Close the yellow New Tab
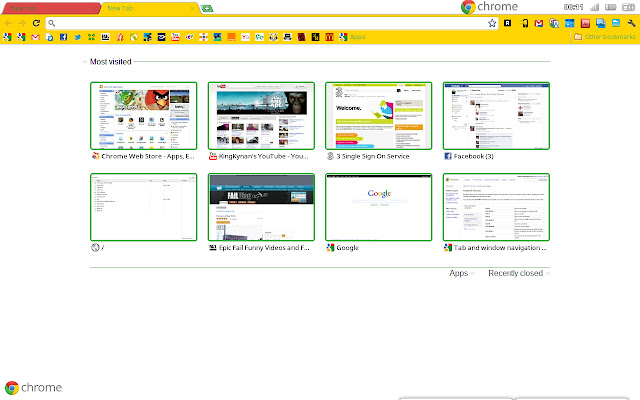 coord(193,8)
